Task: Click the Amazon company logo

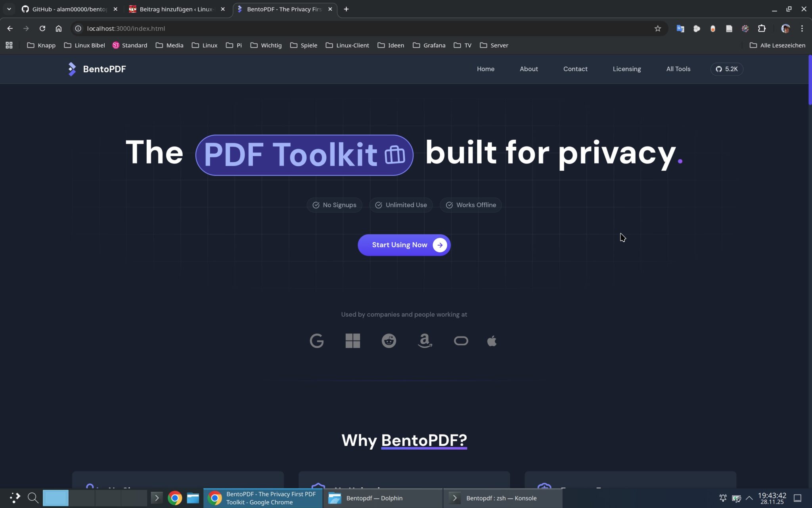Action: [425, 341]
